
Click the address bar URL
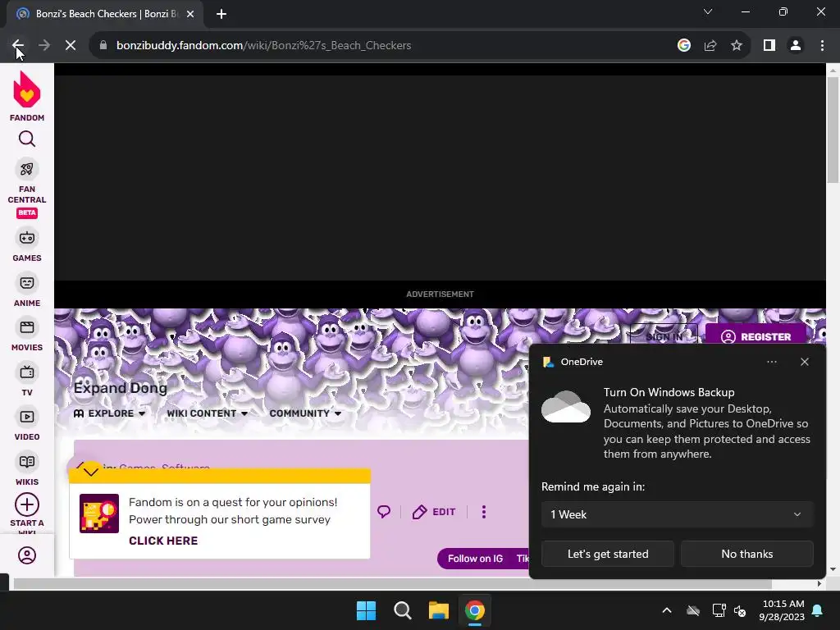click(x=263, y=46)
